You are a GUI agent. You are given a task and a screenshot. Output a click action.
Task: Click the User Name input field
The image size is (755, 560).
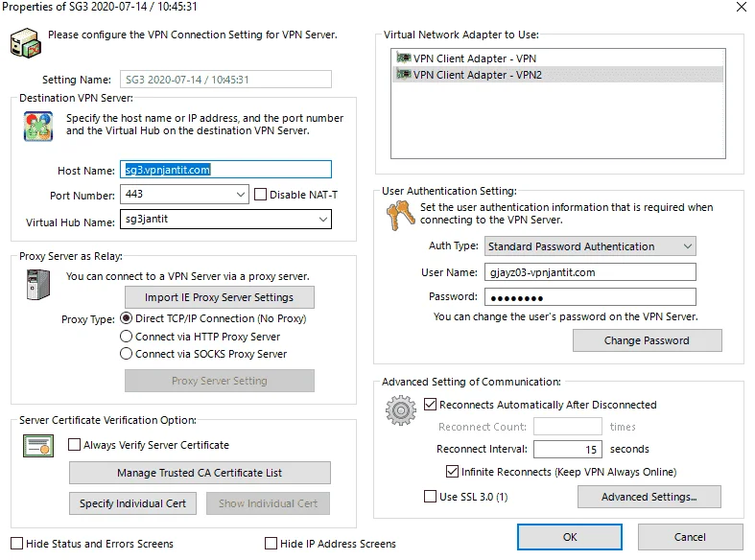(x=590, y=272)
